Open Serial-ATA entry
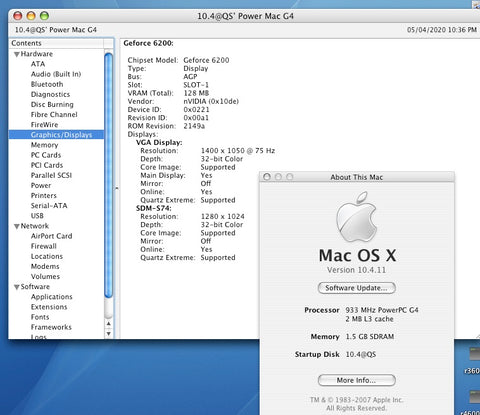The image size is (480, 415). [x=49, y=206]
